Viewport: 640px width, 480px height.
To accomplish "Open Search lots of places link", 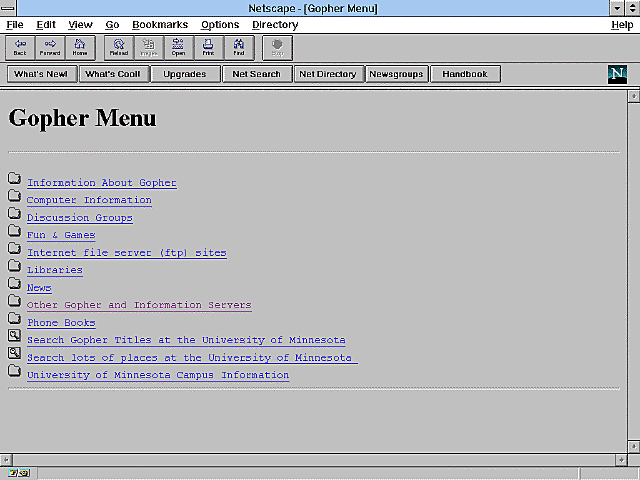I will click(192, 358).
